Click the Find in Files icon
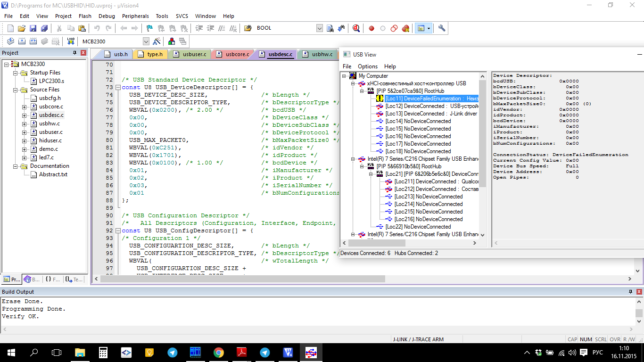Screen dimensions: 644x362 coord(248,28)
